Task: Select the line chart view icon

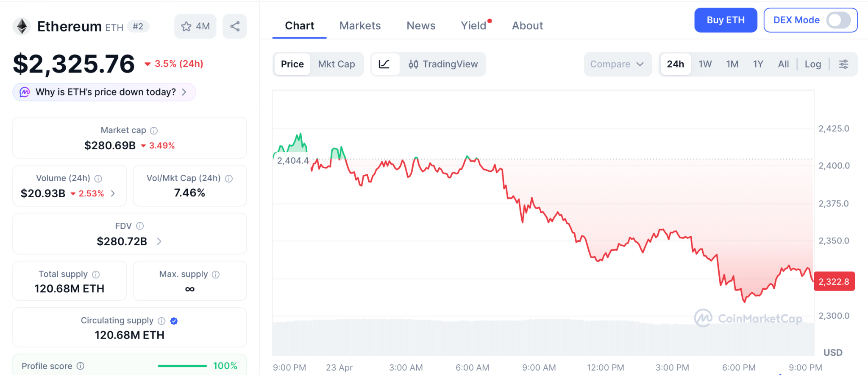Action: [384, 64]
